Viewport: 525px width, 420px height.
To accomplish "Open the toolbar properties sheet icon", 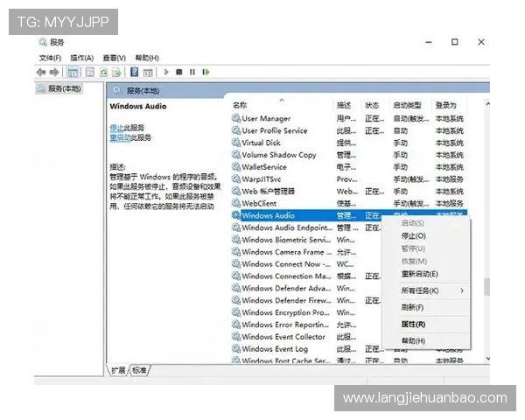I will (x=90, y=72).
